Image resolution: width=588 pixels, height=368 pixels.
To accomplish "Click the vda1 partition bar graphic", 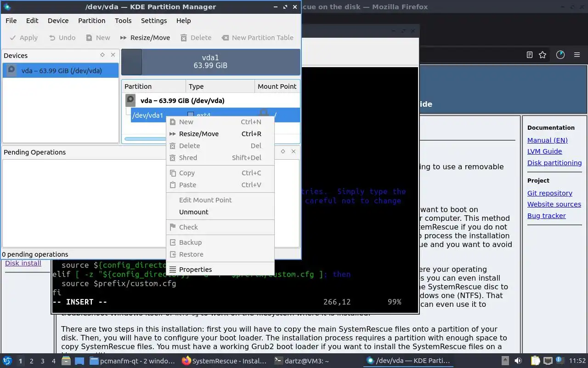I will click(x=210, y=62).
